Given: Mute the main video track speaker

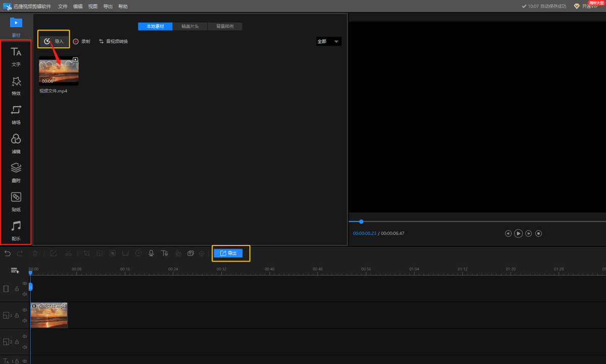Looking at the screenshot, I should click(25, 294).
